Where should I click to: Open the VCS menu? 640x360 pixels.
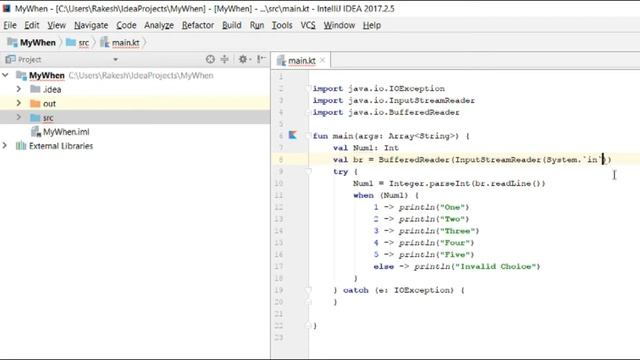(x=308, y=25)
